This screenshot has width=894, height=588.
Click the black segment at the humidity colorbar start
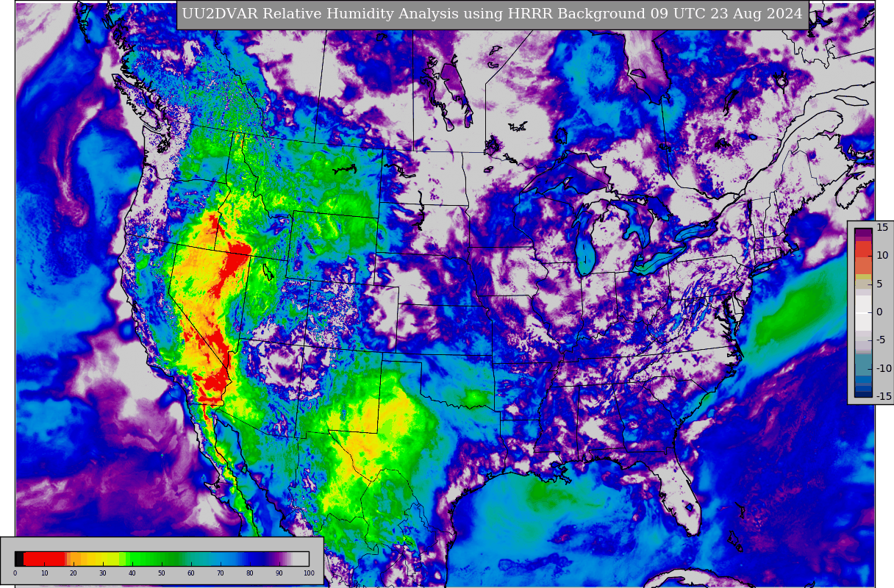click(19, 559)
